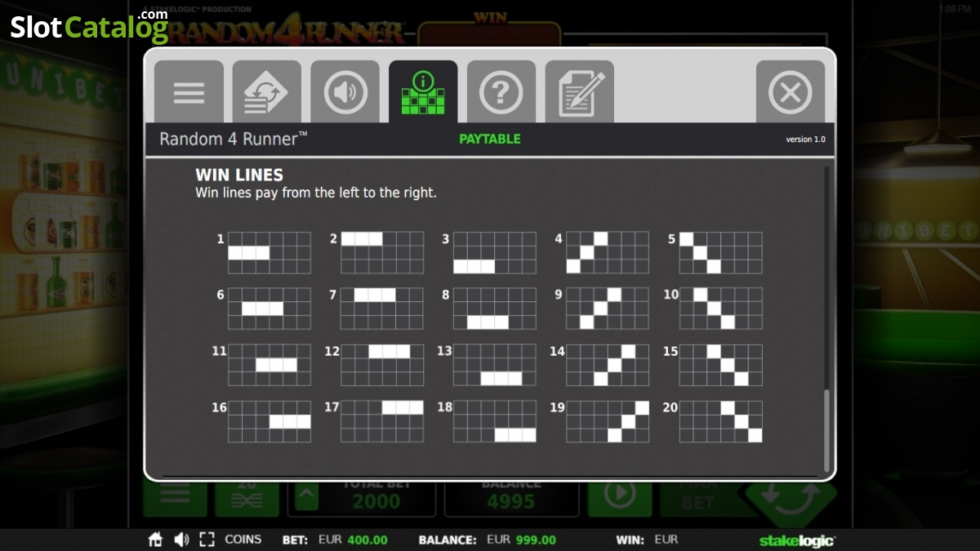Open the hamburger menu tab
980x551 pixels.
pos(189,91)
